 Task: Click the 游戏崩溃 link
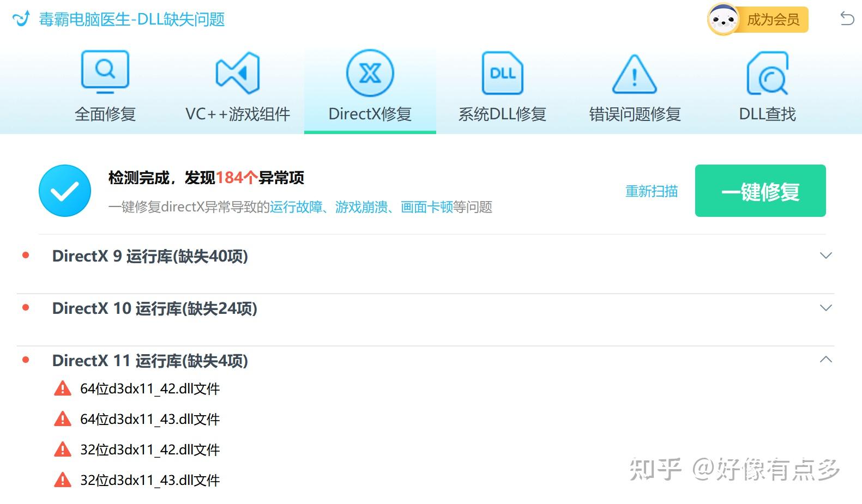tap(361, 207)
